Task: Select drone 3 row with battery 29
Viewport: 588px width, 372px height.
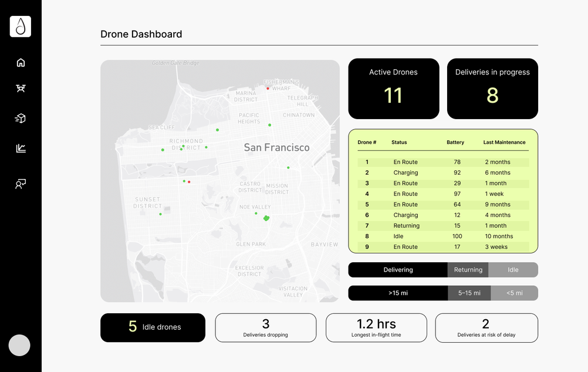Action: (x=443, y=183)
